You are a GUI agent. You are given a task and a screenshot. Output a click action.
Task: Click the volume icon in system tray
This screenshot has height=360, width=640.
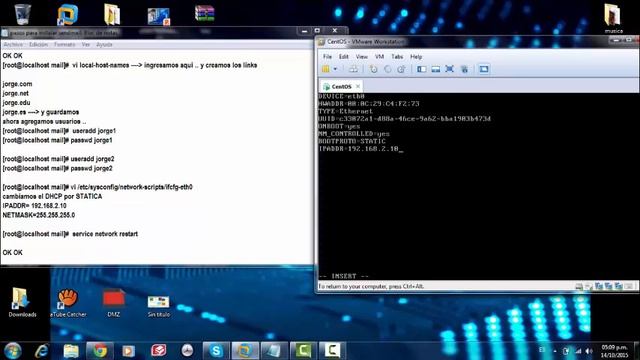589,351
